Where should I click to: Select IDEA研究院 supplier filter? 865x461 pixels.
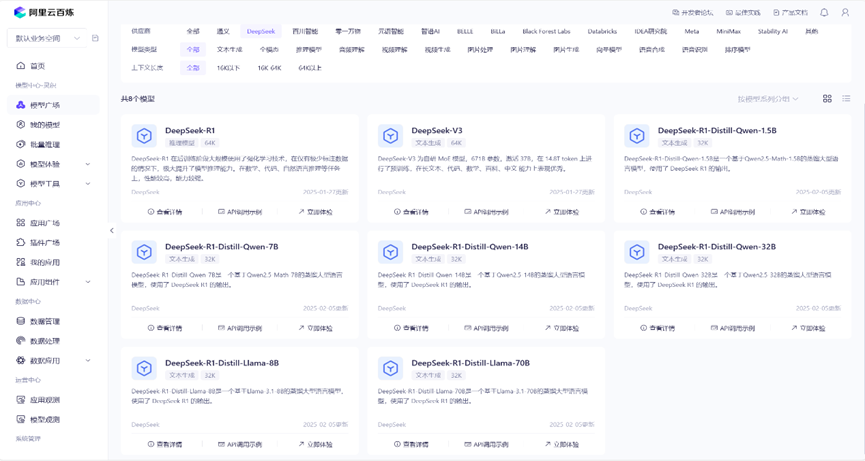click(x=650, y=31)
